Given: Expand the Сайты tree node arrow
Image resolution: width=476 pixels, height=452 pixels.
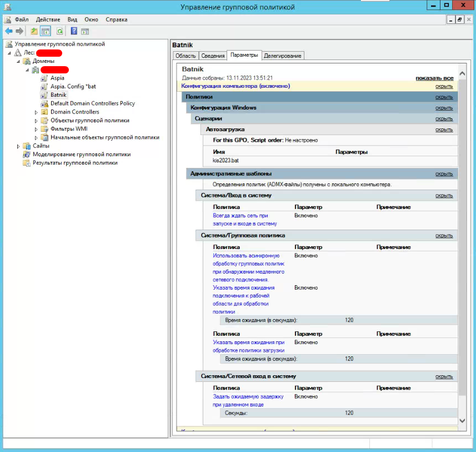Looking at the screenshot, I should [18, 146].
